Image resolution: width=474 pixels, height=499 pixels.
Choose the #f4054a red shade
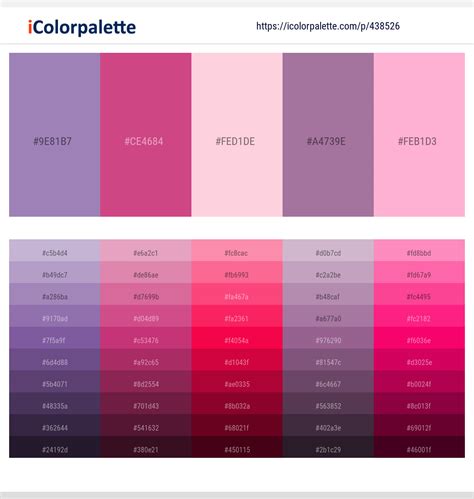click(x=237, y=338)
